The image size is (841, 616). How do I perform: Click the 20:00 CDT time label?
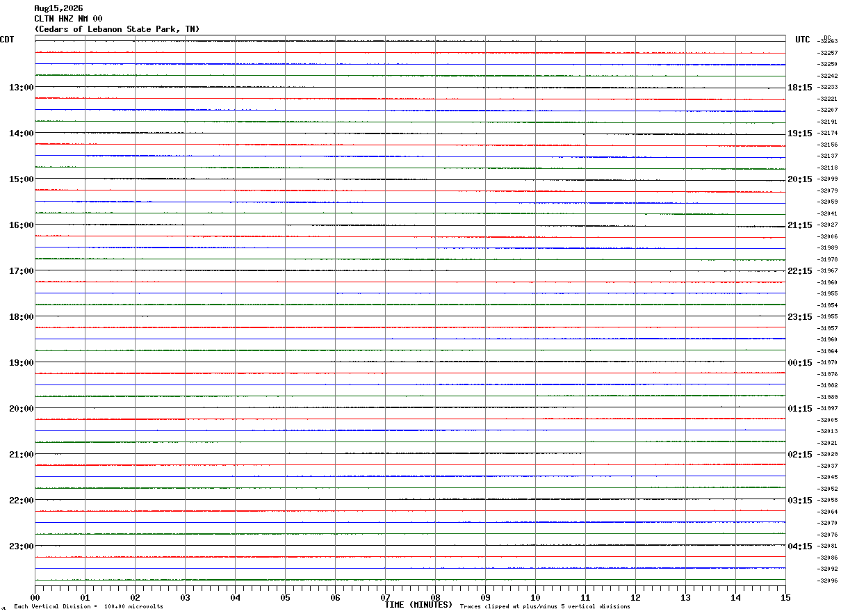pos(21,409)
